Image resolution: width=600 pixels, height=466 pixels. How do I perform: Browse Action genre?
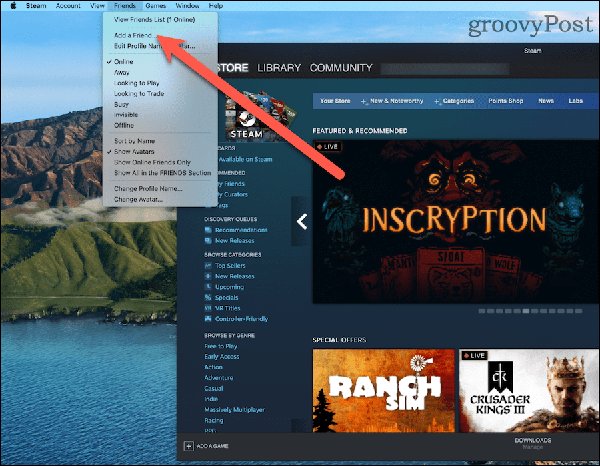tap(214, 367)
